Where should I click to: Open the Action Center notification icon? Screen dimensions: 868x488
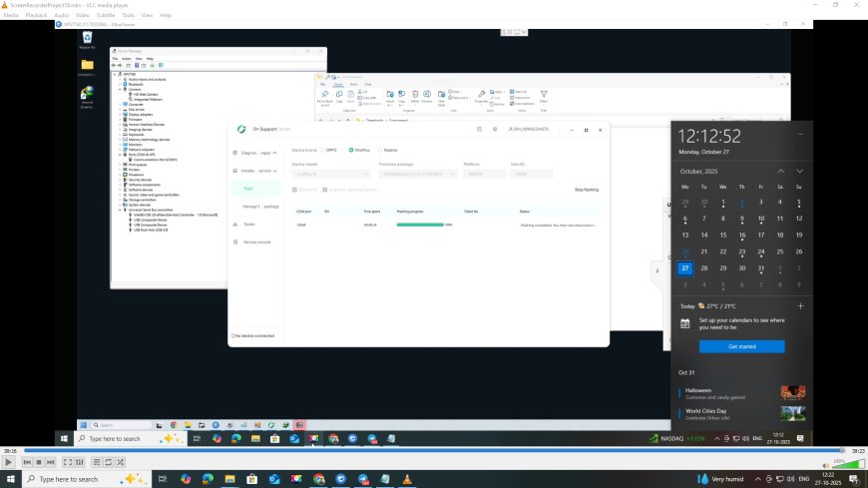click(x=854, y=479)
